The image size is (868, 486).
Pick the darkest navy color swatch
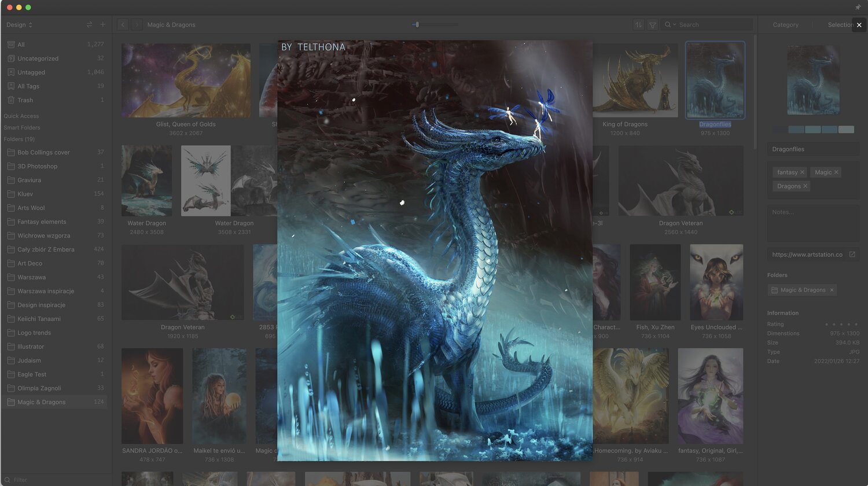pos(781,130)
